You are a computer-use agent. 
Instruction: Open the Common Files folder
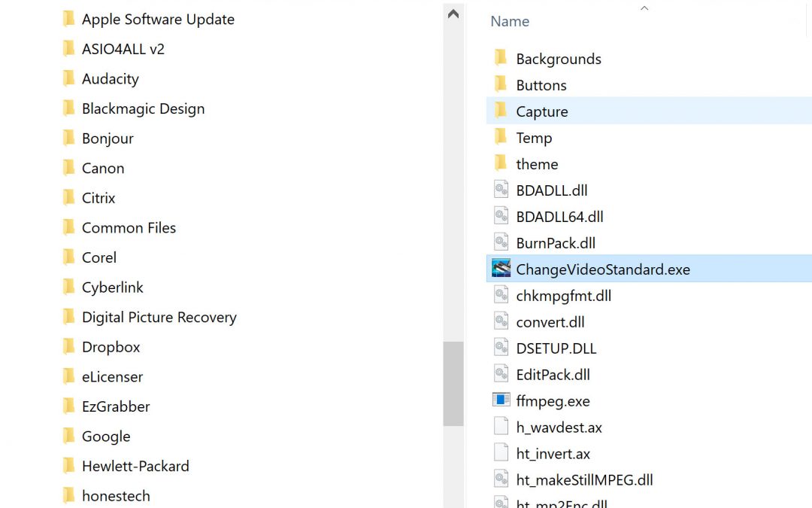click(129, 228)
